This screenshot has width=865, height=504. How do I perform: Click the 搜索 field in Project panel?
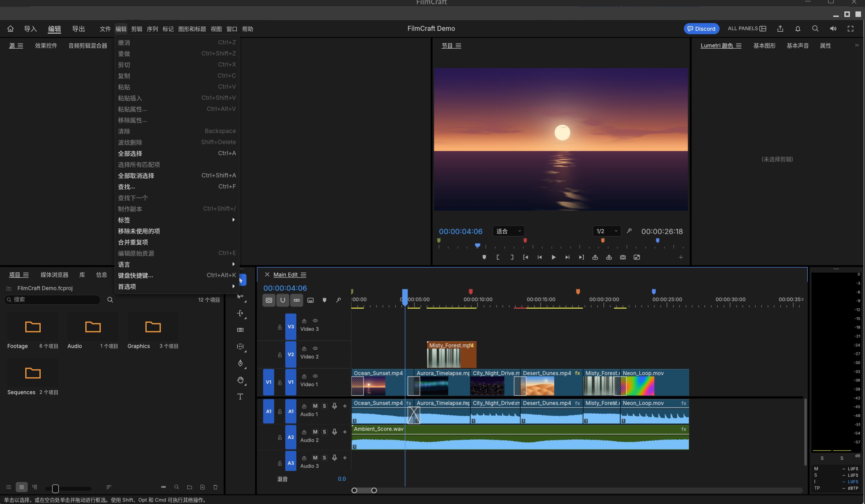tap(52, 299)
